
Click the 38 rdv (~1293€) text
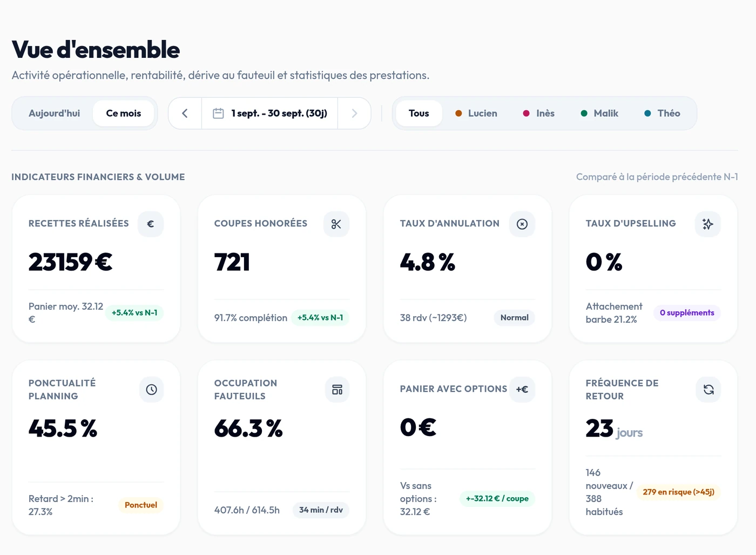[x=434, y=318]
